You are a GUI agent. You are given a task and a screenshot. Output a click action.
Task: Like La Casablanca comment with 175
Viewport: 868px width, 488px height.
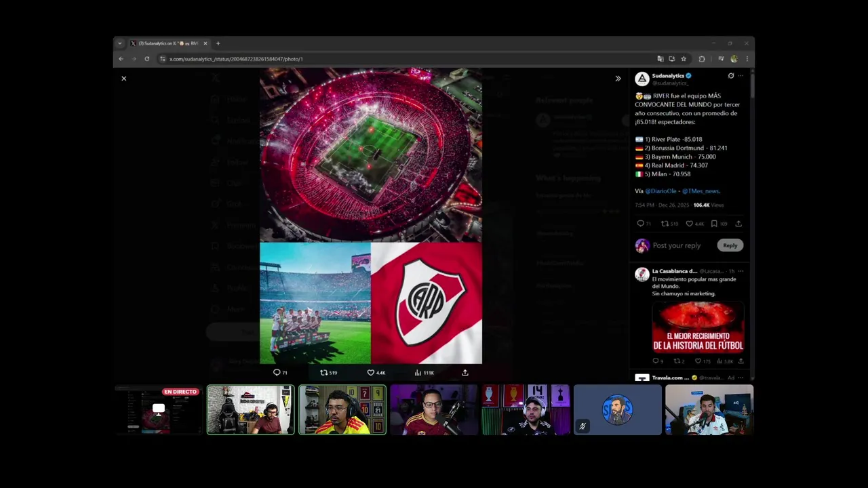pos(703,361)
